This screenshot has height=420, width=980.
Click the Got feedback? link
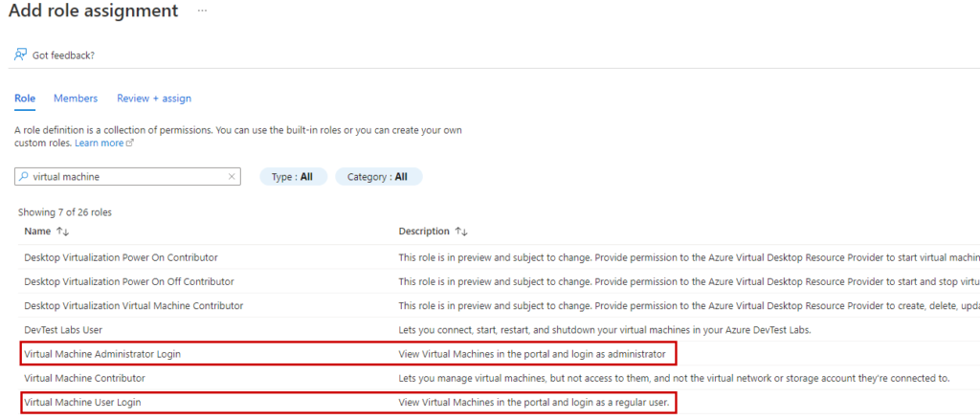tap(63, 55)
